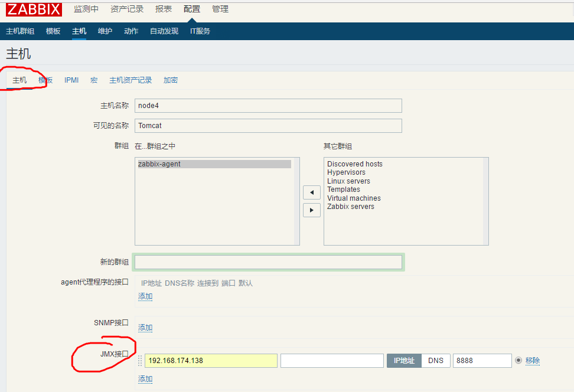This screenshot has width=574, height=392.
Task: Switch to the 模板 form tab
Action: [x=45, y=80]
